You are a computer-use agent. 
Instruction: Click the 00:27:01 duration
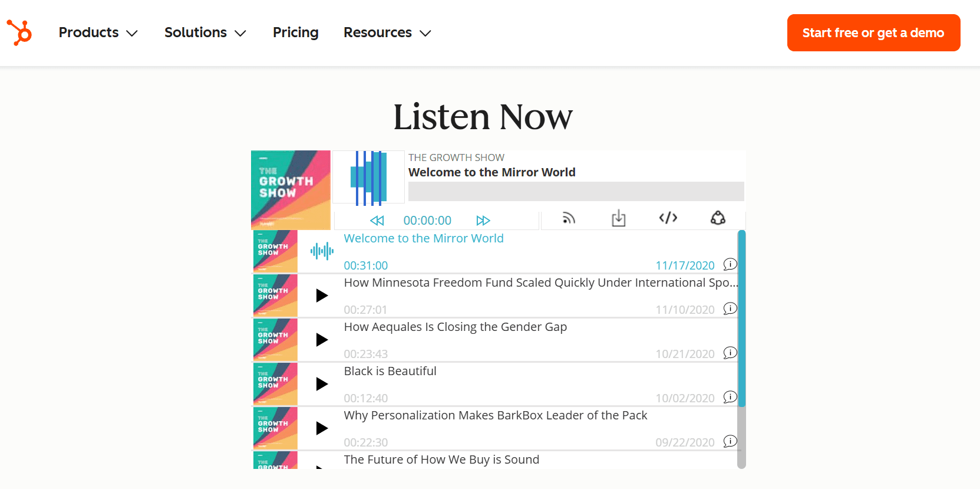click(366, 310)
